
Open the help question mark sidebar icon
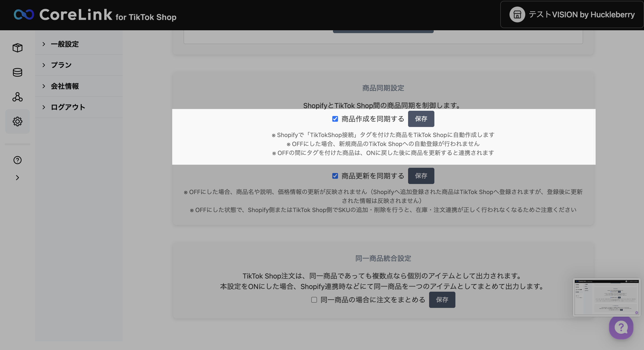click(18, 160)
